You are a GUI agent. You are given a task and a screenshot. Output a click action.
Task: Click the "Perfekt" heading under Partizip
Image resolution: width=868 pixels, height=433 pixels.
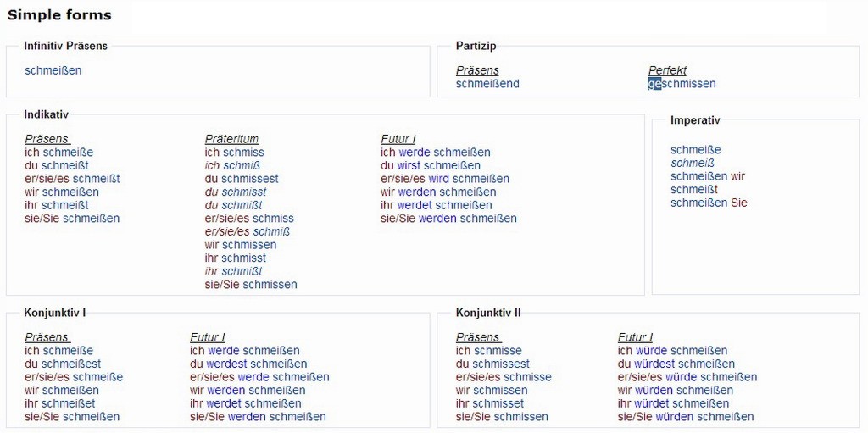tap(667, 70)
